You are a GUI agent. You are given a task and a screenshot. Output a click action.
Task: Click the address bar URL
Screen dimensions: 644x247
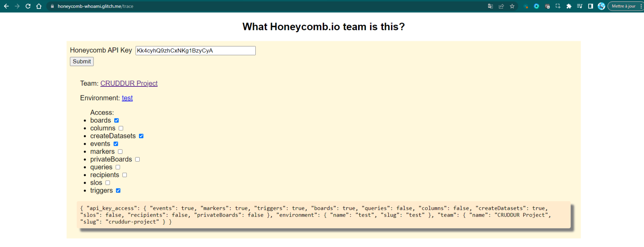(x=95, y=6)
